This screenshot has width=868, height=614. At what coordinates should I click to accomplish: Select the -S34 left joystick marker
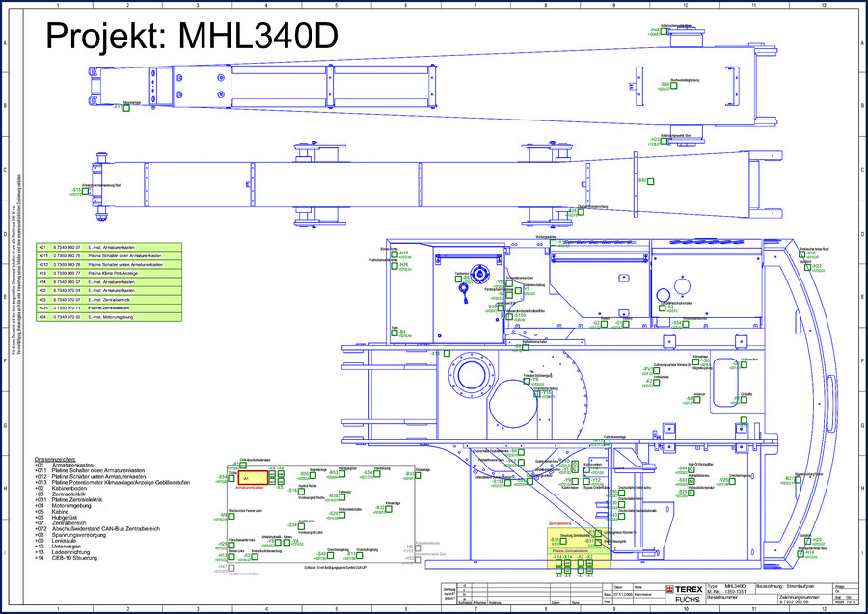301,526
